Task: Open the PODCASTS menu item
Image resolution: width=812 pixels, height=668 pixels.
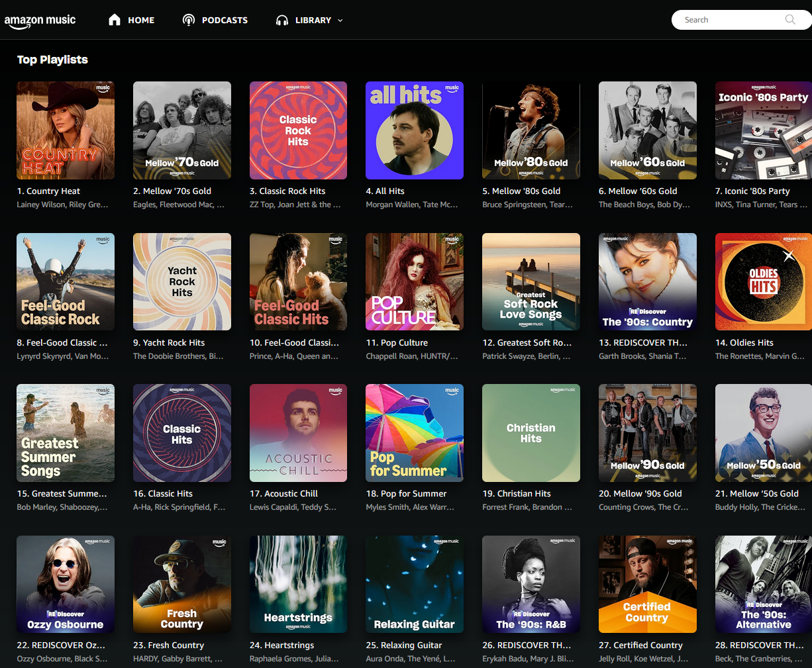Action: click(225, 21)
